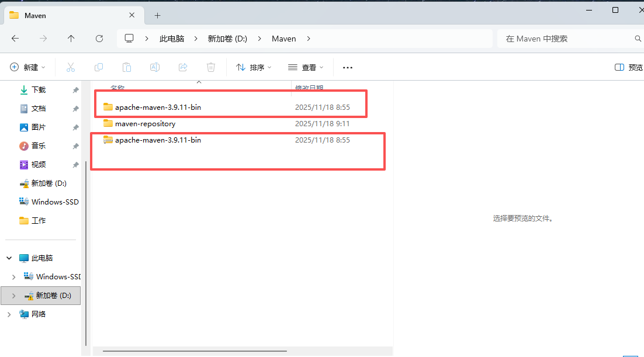644x357 pixels.
Task: Click the 在 Maven 中搜索 search box
Action: (x=564, y=39)
